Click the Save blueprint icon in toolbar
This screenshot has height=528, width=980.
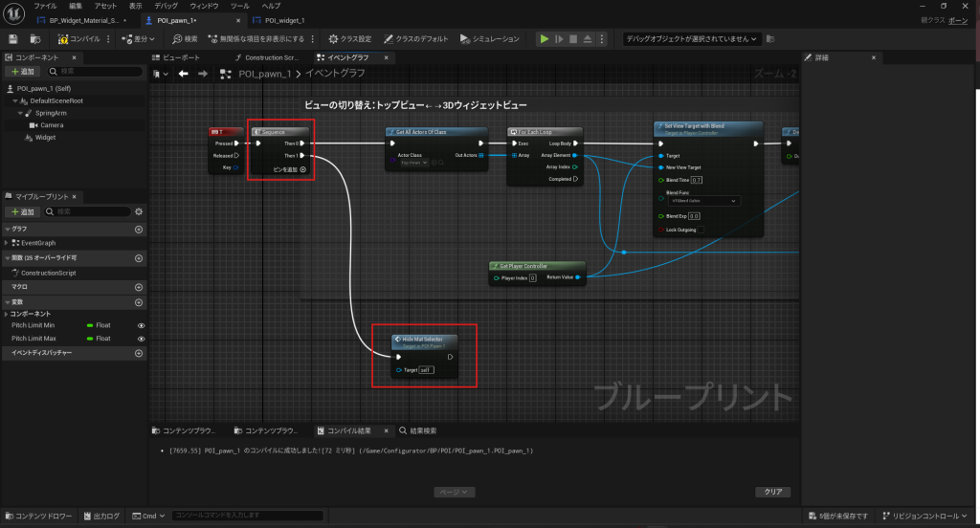coord(13,39)
